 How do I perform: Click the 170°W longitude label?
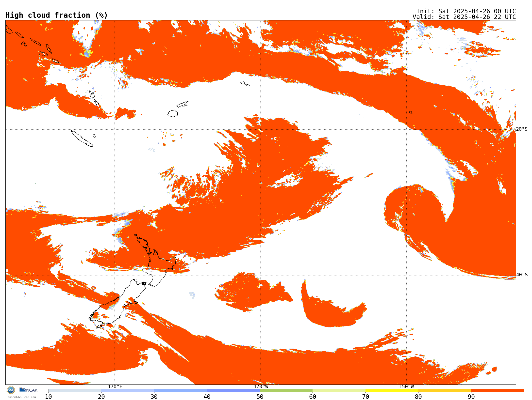tap(261, 386)
